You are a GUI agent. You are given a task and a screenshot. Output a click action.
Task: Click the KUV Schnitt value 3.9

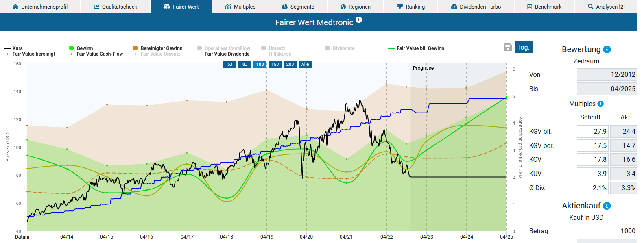[593, 174]
